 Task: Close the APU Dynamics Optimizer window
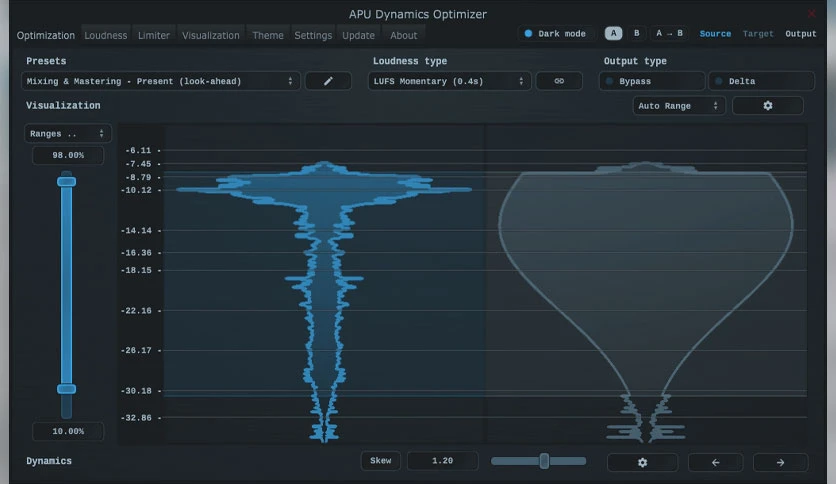811,14
